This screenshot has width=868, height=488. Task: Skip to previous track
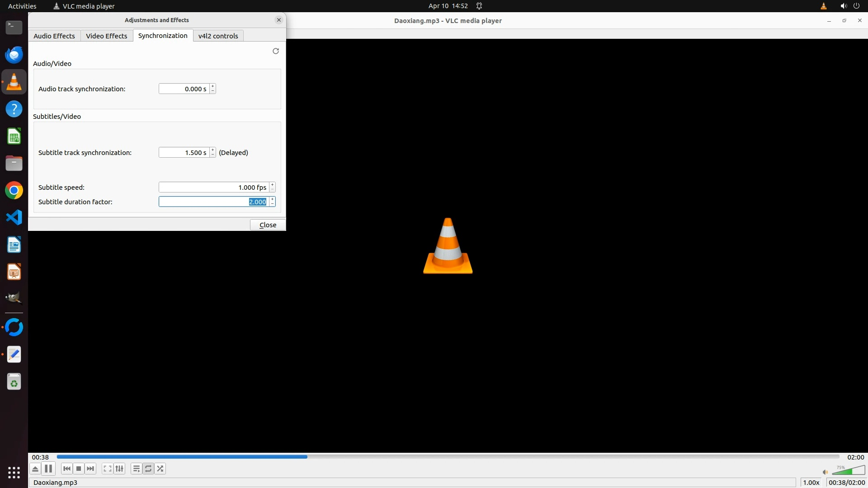coord(67,469)
